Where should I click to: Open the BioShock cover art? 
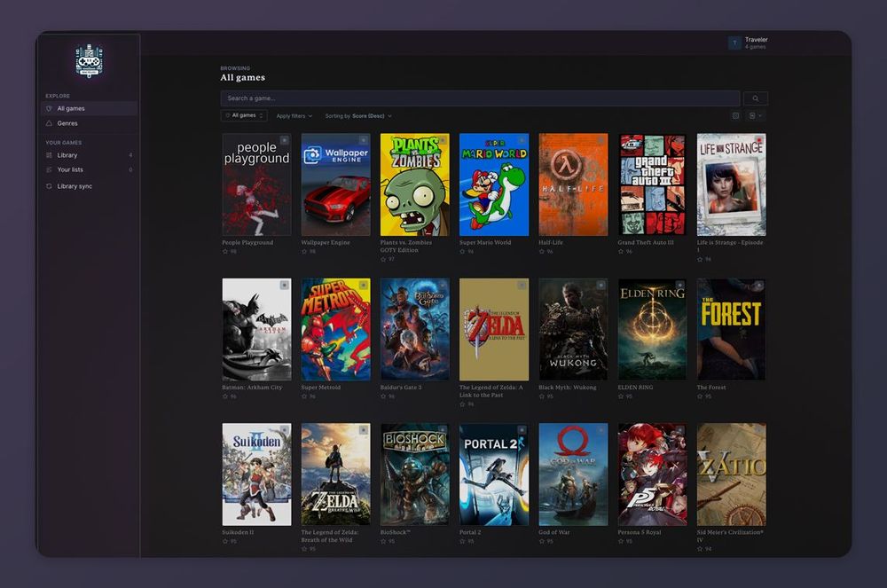414,474
